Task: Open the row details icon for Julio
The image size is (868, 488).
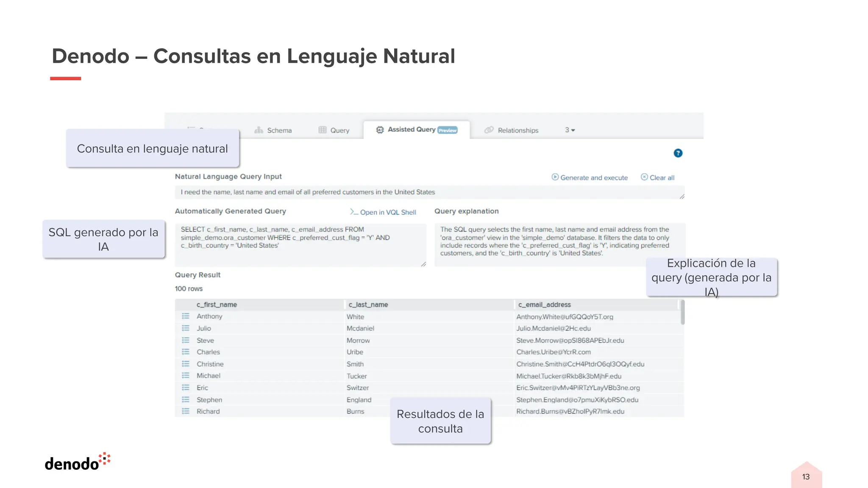Action: pyautogui.click(x=186, y=328)
